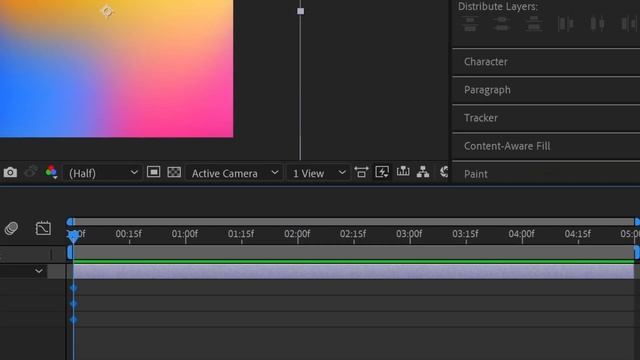Open the Graph Editor icon in the timeline
This screenshot has width=640, height=360.
[43, 228]
